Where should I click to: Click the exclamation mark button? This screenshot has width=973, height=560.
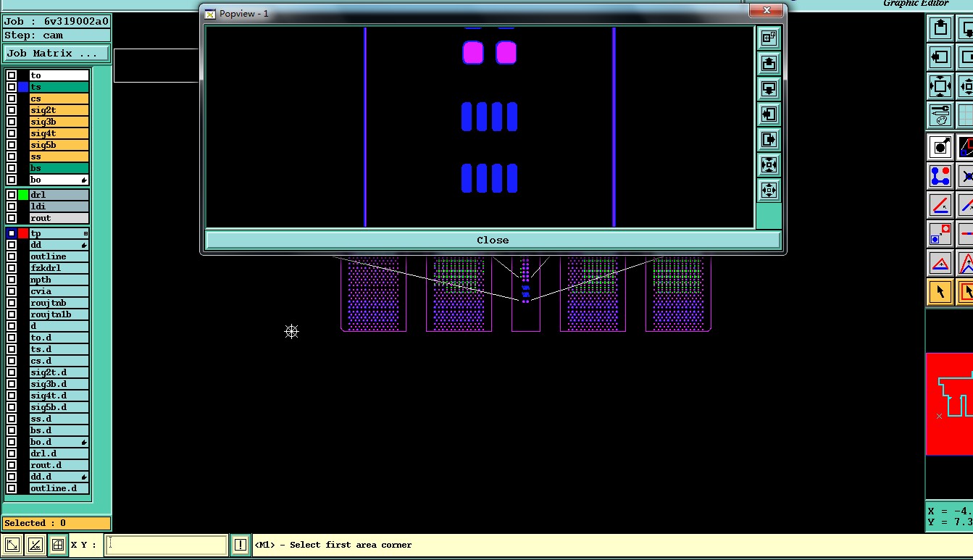pos(240,545)
